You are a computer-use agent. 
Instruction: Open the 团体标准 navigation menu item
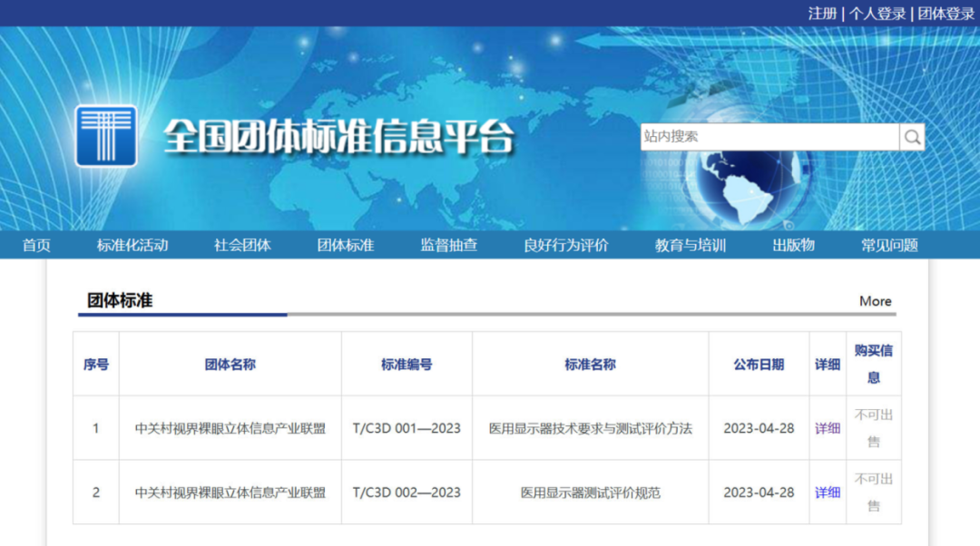346,245
